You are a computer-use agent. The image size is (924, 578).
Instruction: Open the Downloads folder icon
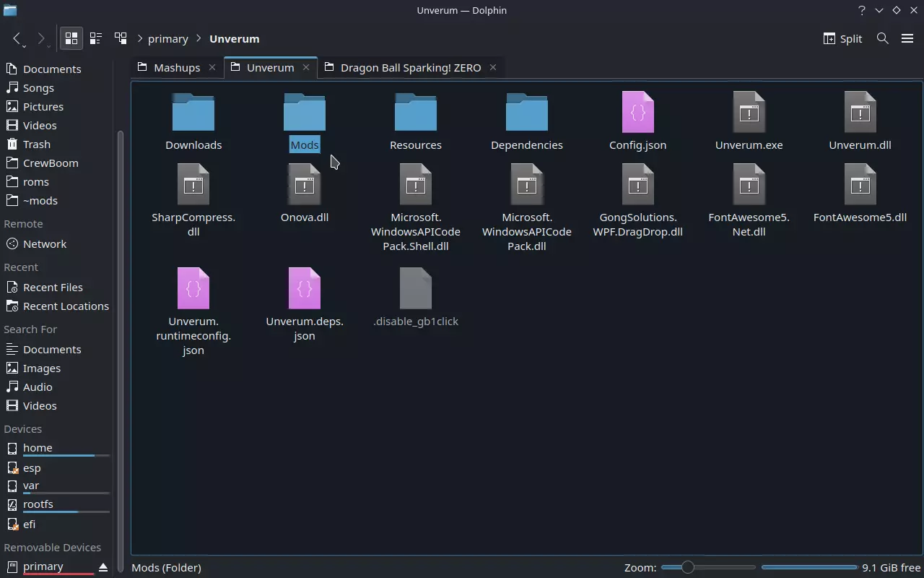193,113
